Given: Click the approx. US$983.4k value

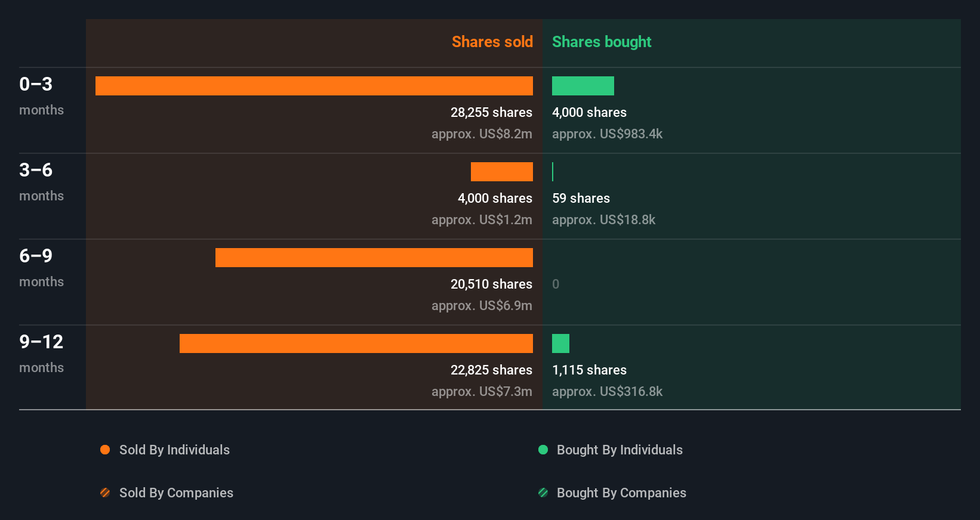Looking at the screenshot, I should pos(607,134).
